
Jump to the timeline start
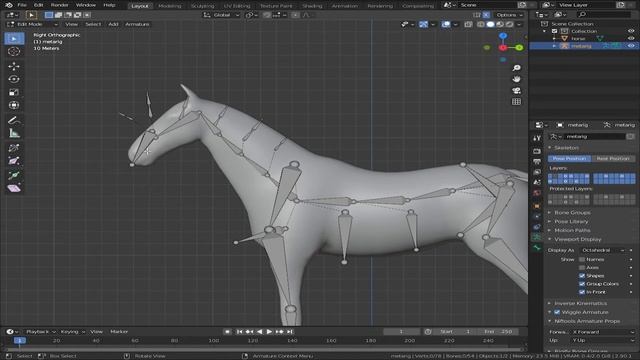pyautogui.click(x=240, y=332)
